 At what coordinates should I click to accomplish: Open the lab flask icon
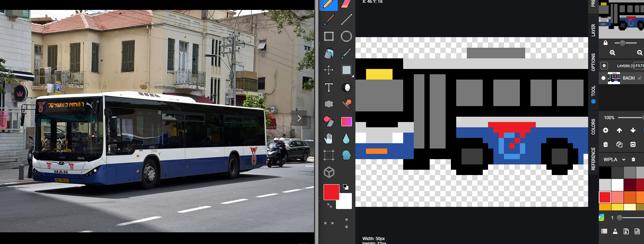coord(615,231)
